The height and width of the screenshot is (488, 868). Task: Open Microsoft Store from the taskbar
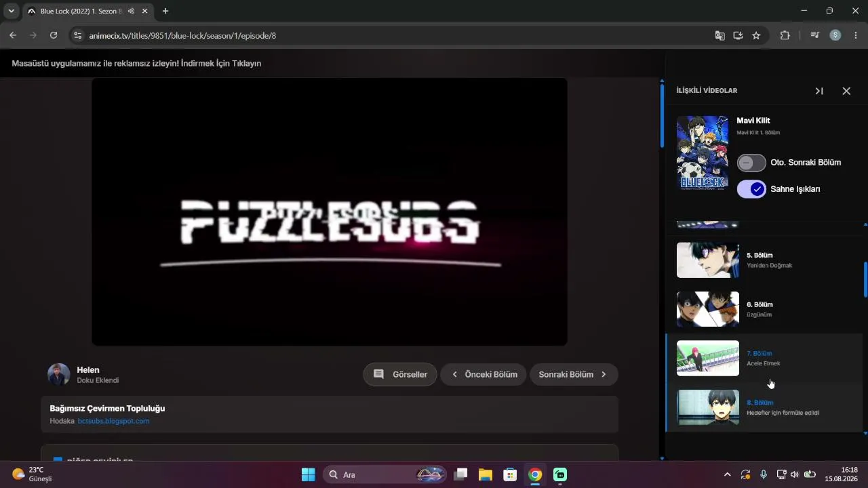[510, 474]
